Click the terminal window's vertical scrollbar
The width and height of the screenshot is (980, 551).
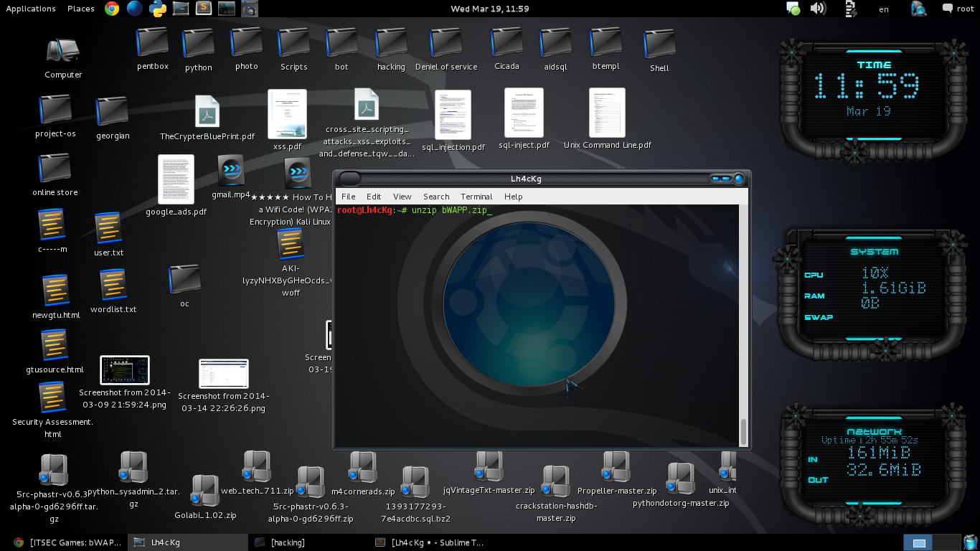pyautogui.click(x=743, y=433)
